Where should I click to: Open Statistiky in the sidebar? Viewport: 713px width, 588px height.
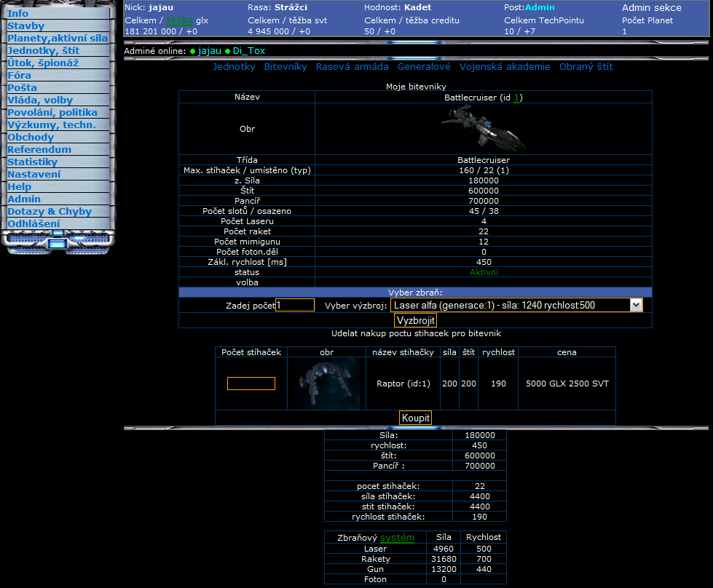click(x=32, y=162)
